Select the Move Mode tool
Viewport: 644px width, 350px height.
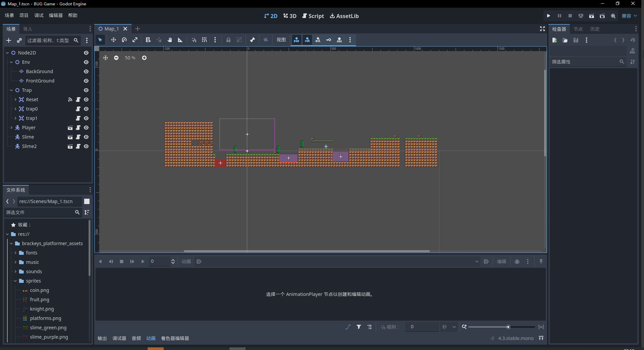pyautogui.click(x=114, y=40)
